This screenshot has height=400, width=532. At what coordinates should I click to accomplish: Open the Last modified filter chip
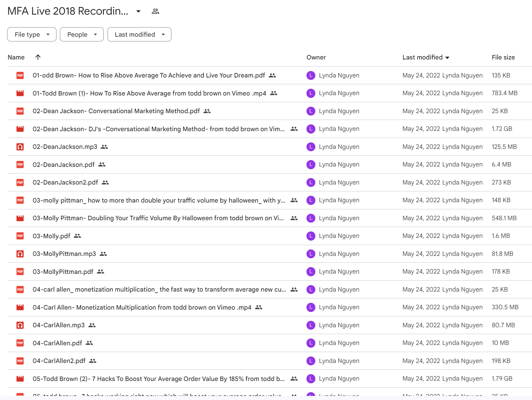click(139, 34)
